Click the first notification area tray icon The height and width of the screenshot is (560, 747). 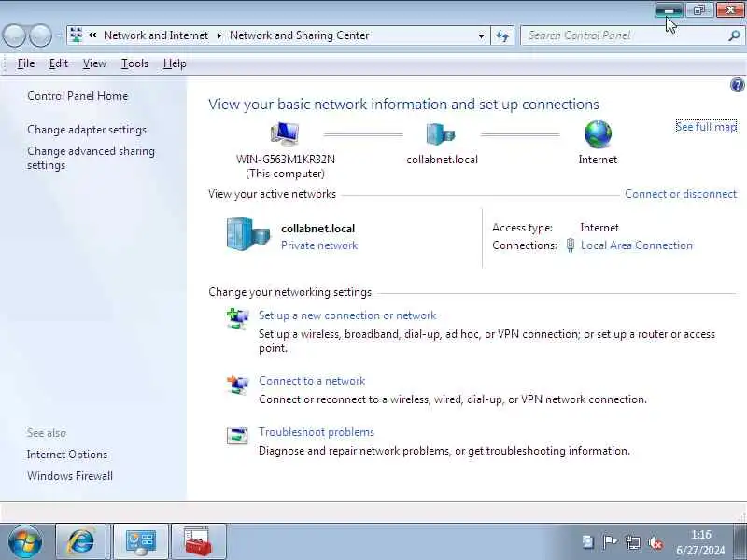[x=588, y=542]
